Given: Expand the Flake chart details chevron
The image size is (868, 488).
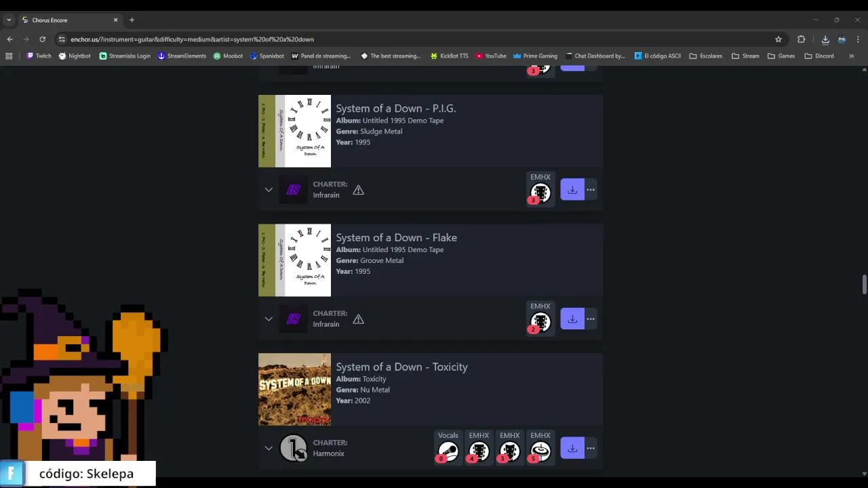Looking at the screenshot, I should point(269,319).
